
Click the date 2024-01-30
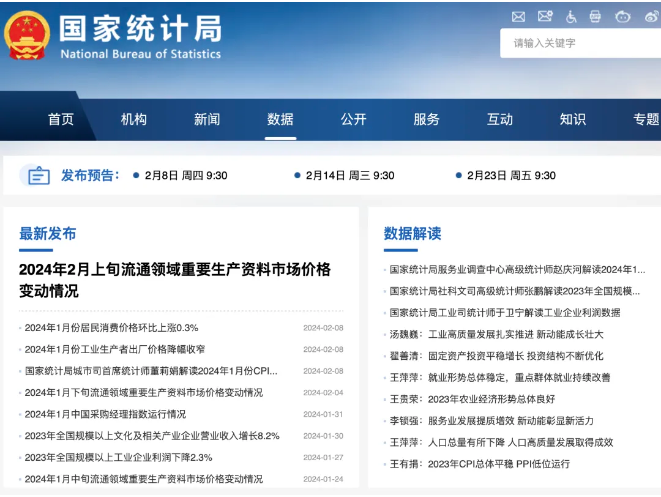coord(323,436)
